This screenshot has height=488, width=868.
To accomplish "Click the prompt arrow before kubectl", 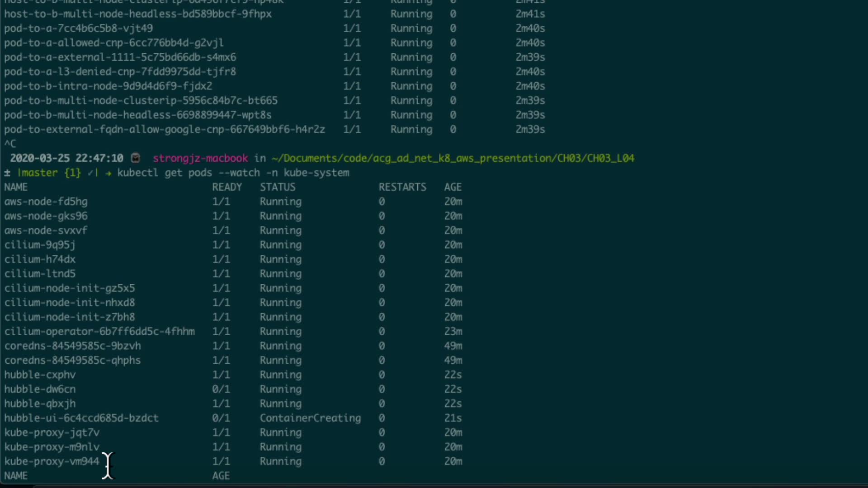I will (108, 173).
